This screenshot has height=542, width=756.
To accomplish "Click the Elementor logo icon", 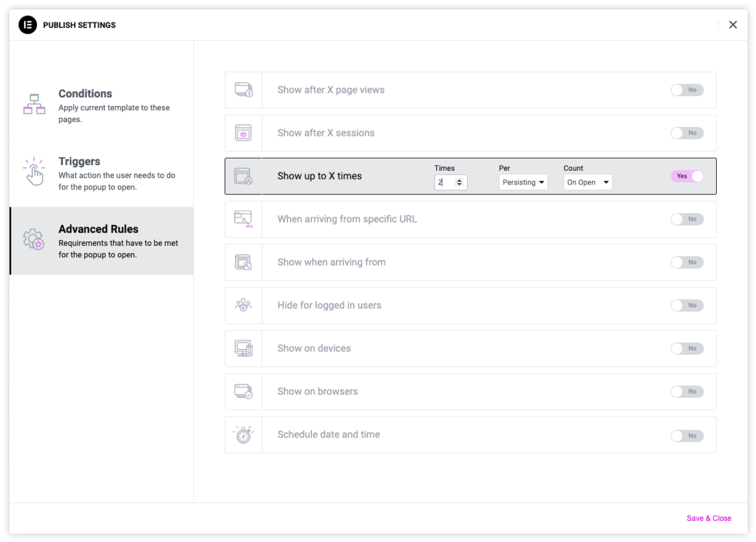I will coord(28,25).
